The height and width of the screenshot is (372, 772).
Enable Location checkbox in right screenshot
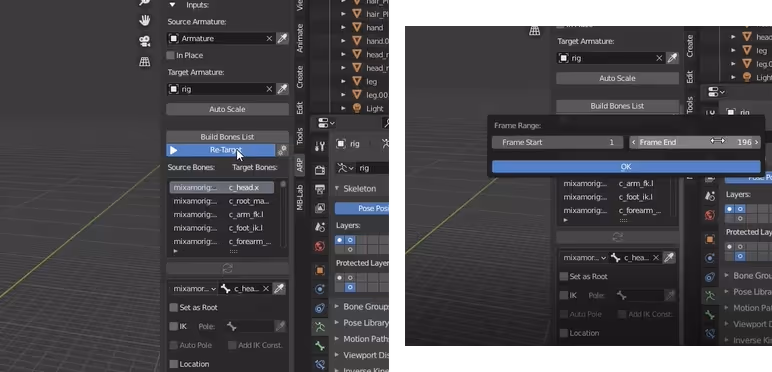pyautogui.click(x=564, y=333)
